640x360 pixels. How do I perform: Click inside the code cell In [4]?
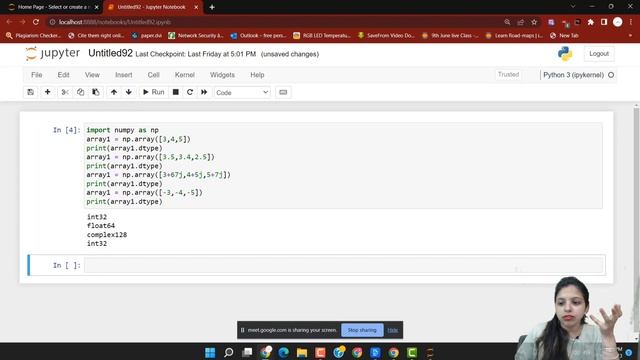(343, 166)
